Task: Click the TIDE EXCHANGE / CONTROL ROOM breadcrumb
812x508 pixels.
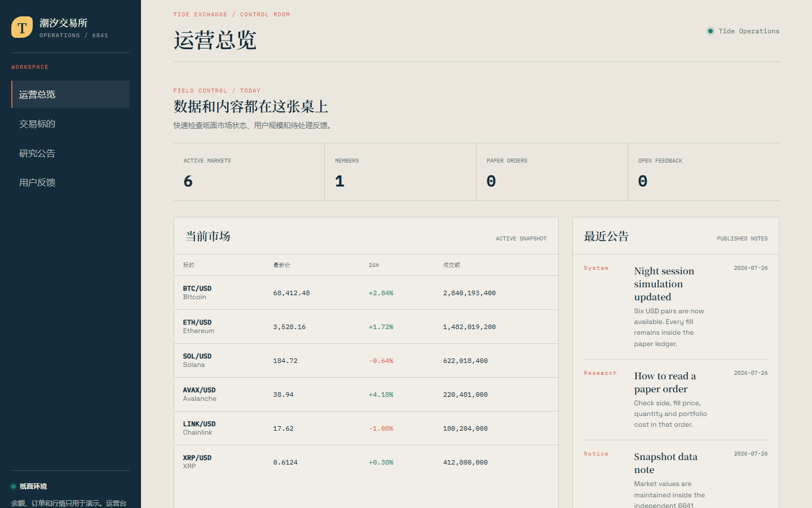Action: (232, 15)
